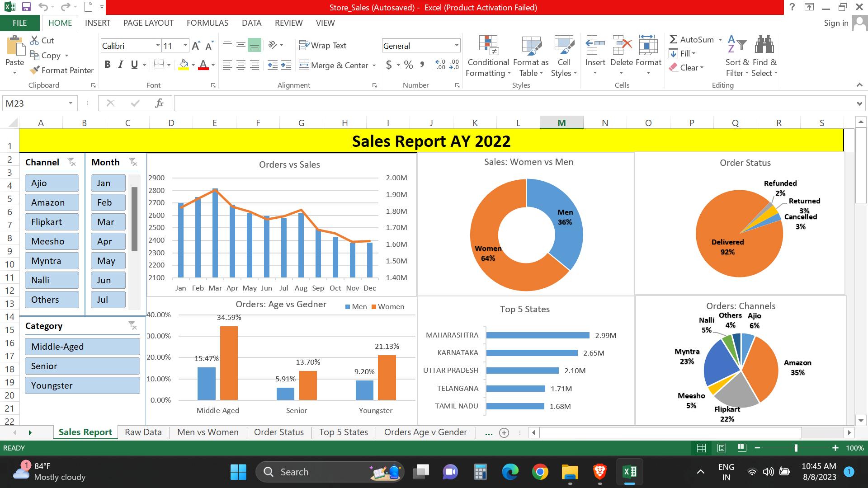Open the Name Box dropdown arrow
Screen dimensions: 868x488
(71, 103)
